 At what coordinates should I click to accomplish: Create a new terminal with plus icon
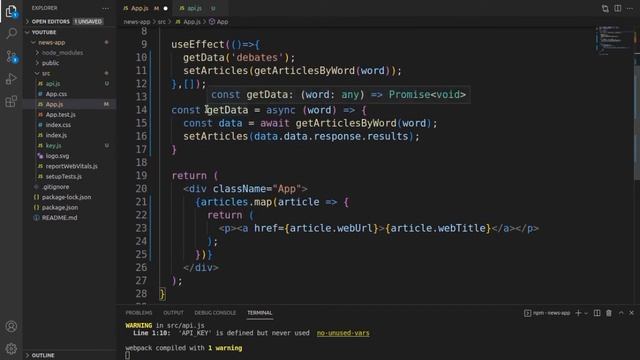[578, 313]
